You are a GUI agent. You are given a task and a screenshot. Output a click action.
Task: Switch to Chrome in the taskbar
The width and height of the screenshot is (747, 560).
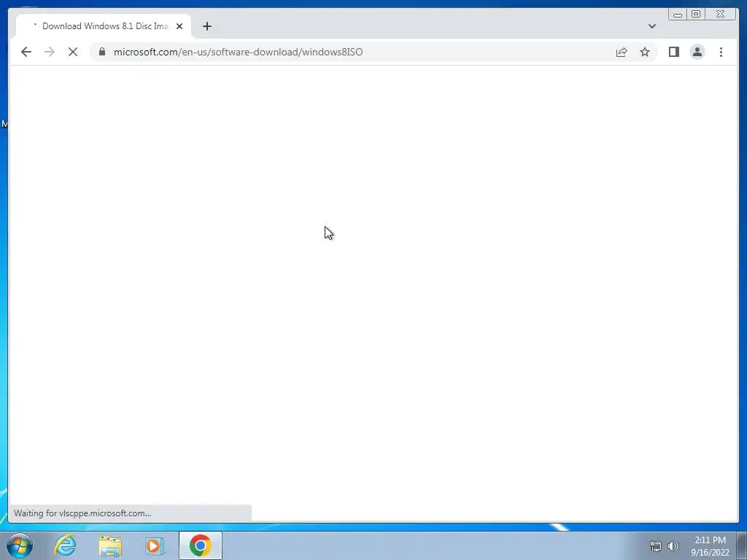(201, 545)
